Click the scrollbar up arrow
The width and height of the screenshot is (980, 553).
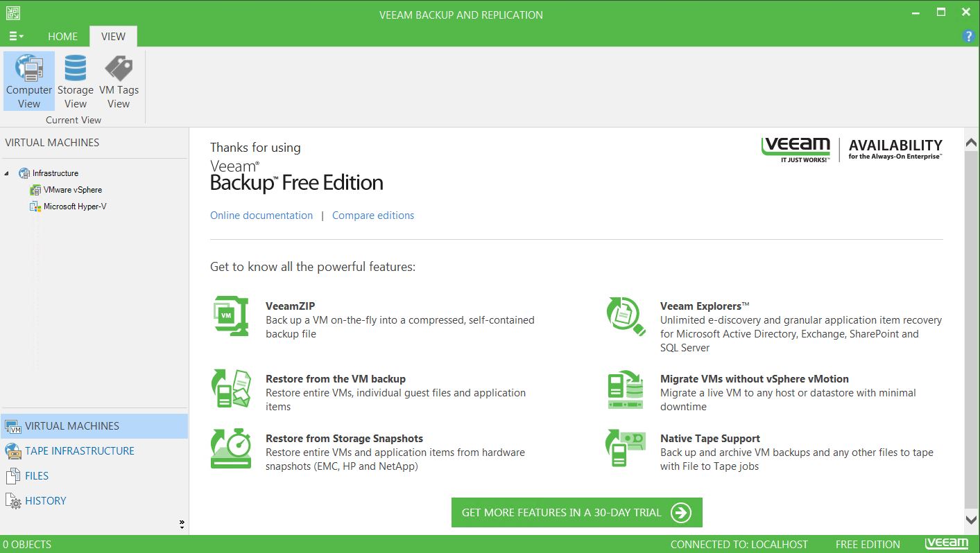[972, 143]
